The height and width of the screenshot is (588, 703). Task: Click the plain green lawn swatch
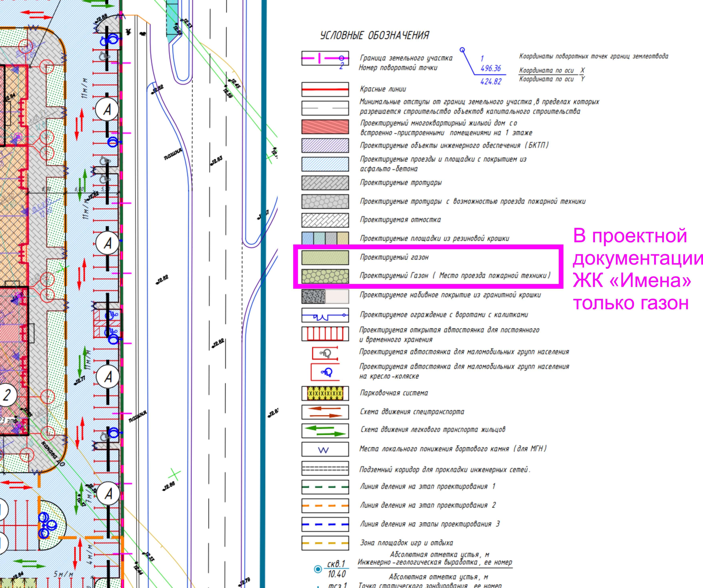(325, 258)
